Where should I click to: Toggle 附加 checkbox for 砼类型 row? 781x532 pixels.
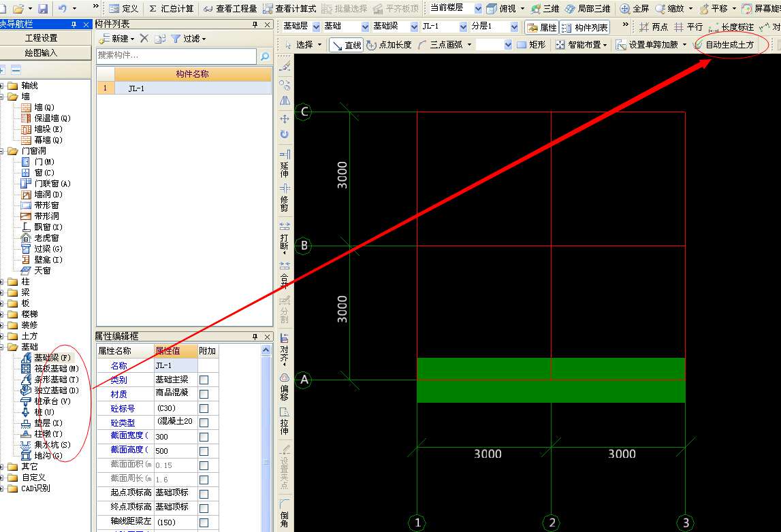204,423
